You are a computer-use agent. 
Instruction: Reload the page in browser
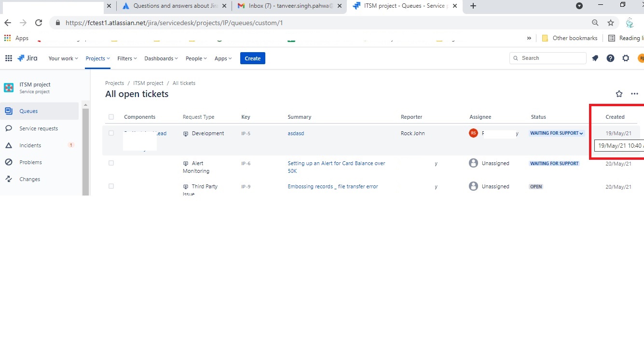[x=39, y=23]
